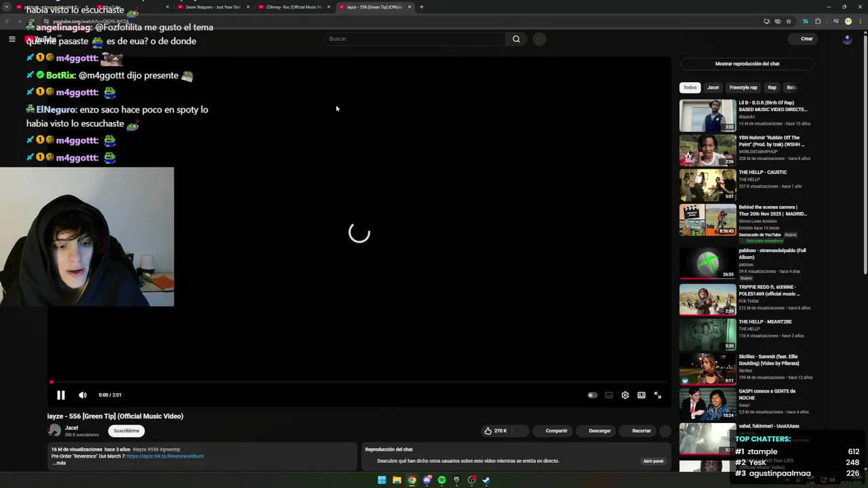
Task: Expand the description with ...más
Action: tap(59, 463)
